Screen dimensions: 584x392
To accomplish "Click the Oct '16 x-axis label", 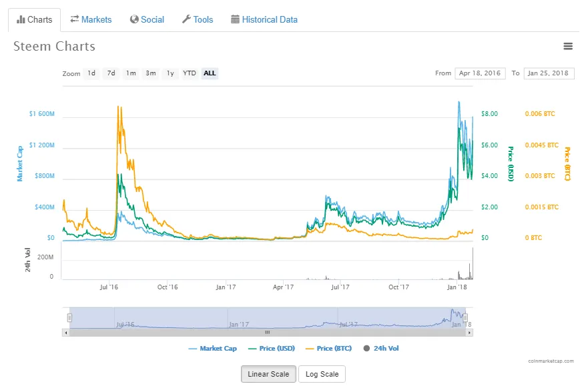I will click(168, 287).
